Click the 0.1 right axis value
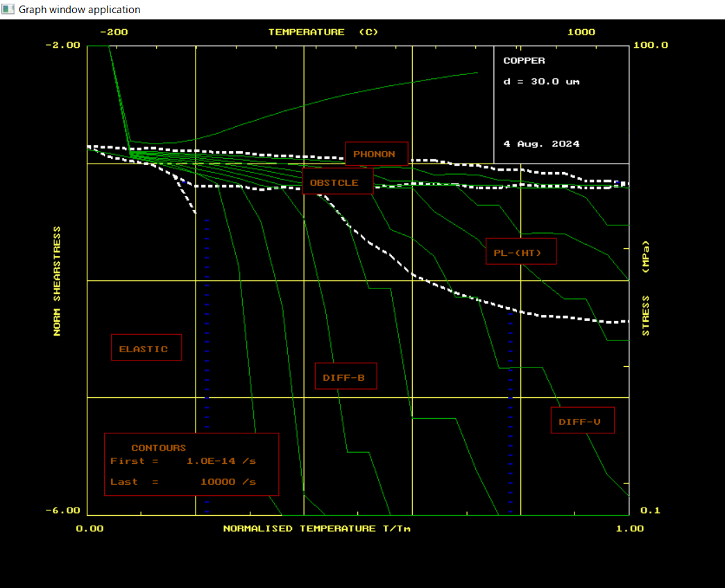 [x=650, y=510]
